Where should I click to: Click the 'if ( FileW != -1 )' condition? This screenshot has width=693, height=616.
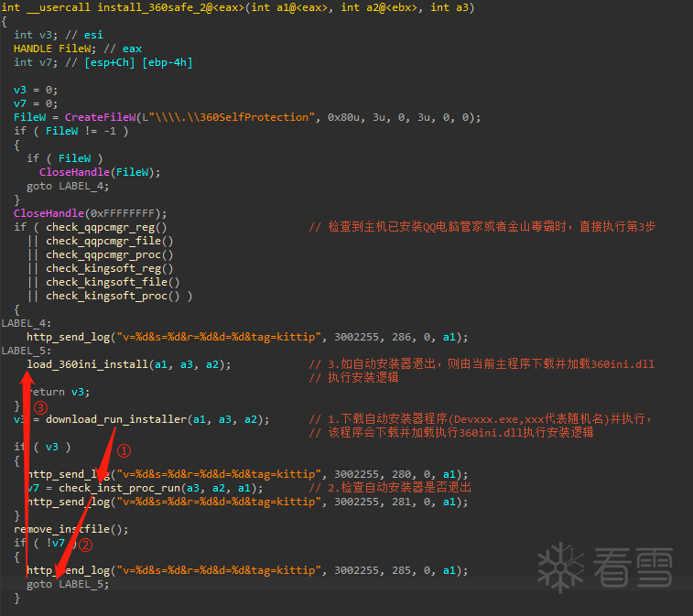pyautogui.click(x=71, y=131)
